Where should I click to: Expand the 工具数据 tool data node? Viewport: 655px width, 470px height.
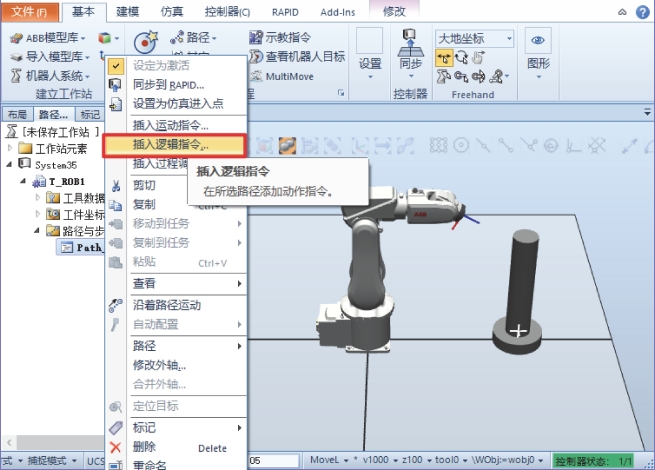pos(38,197)
